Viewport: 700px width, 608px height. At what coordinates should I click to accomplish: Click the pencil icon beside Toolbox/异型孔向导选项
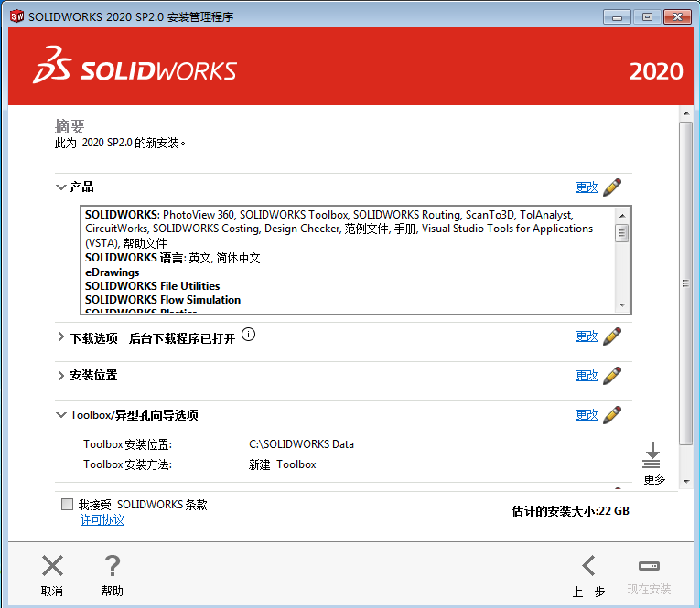pyautogui.click(x=612, y=414)
